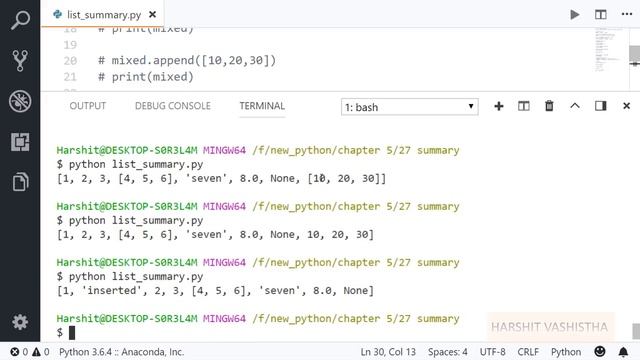This screenshot has width=640, height=360.
Task: Open the Debug view icon
Action: 20,101
